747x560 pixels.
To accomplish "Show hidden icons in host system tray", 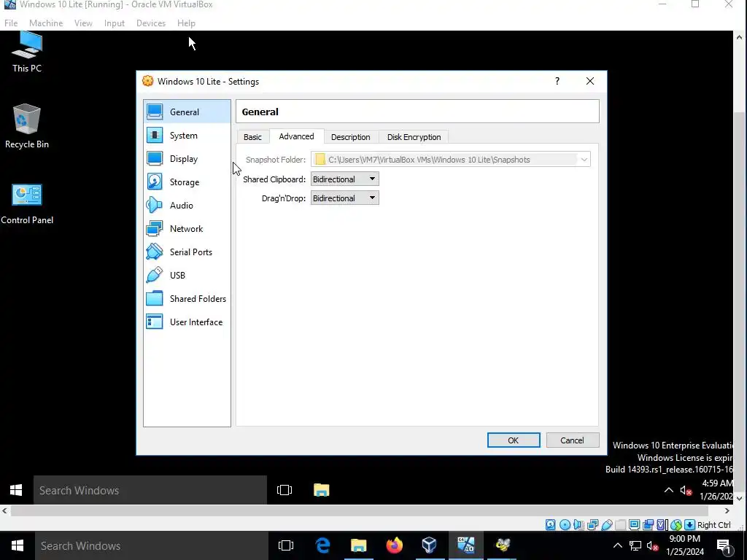I will click(617, 545).
